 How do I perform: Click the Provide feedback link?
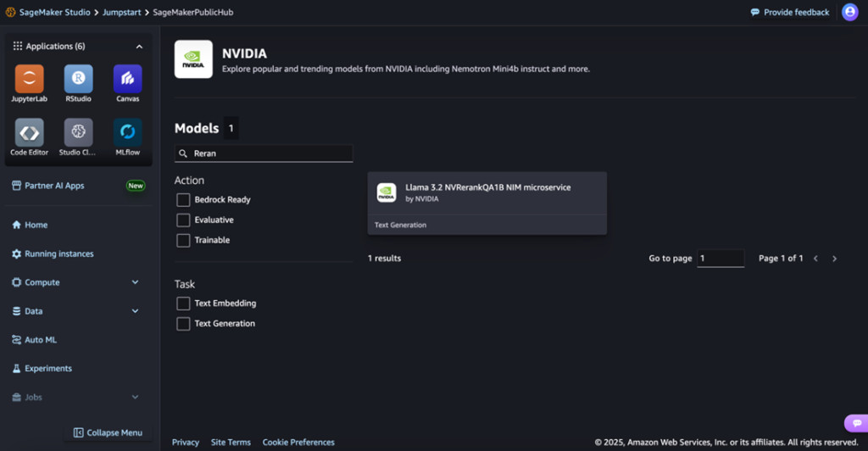(790, 12)
